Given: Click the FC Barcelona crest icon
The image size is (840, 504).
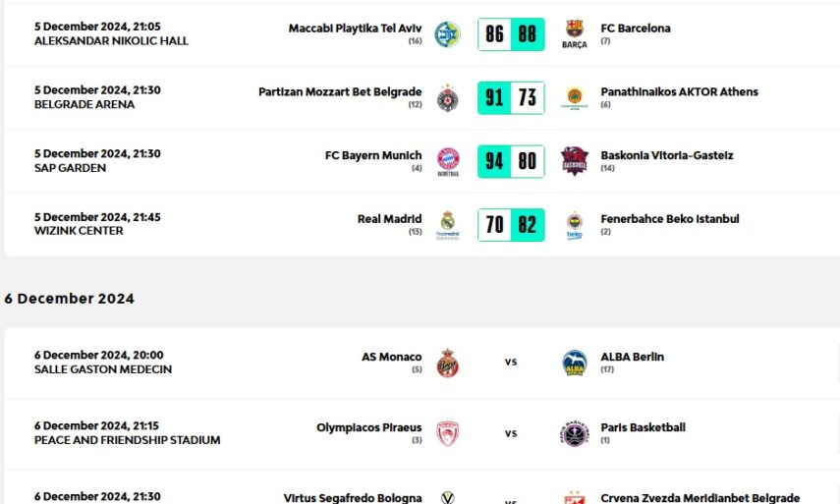Looking at the screenshot, I should coord(575,34).
